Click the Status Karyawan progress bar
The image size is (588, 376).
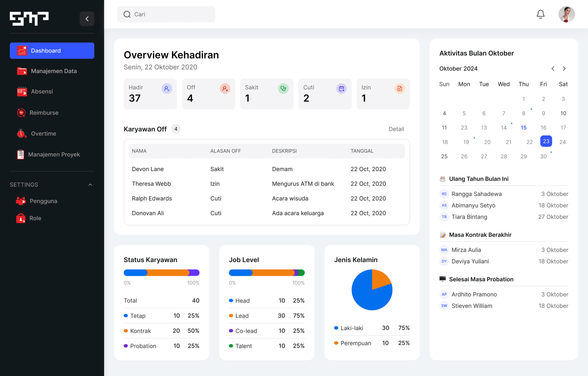161,273
